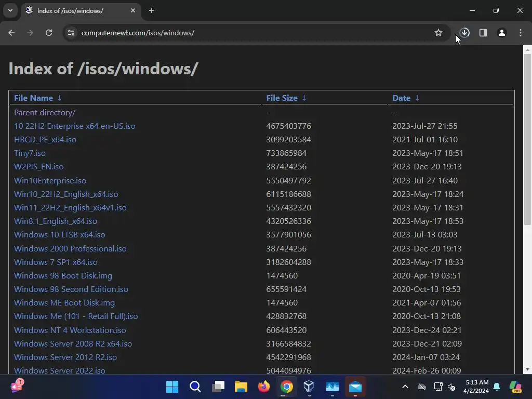532x399 pixels.
Task: Download Win10_22H2_English_x64.iso
Action: tap(66, 194)
